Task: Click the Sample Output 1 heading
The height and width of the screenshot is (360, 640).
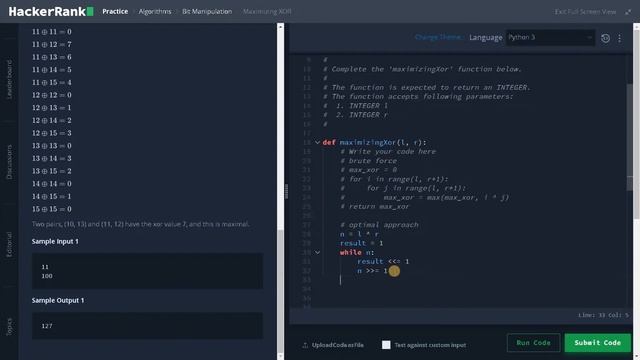Action: click(x=58, y=300)
